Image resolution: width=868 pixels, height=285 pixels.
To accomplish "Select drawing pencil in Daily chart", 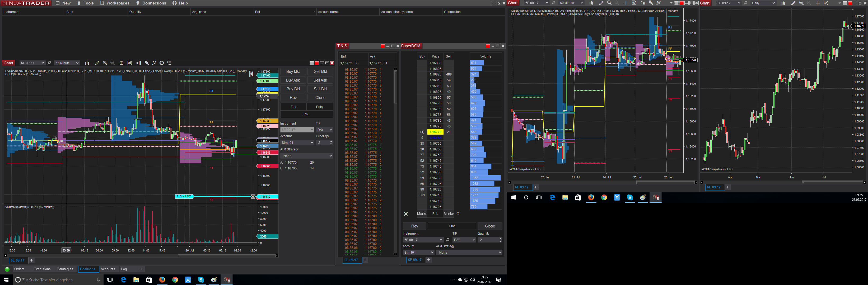I will tap(793, 3).
